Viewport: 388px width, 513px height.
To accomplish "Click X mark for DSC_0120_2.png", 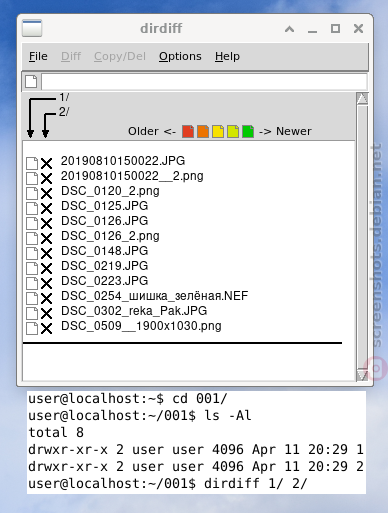I will (x=47, y=194).
